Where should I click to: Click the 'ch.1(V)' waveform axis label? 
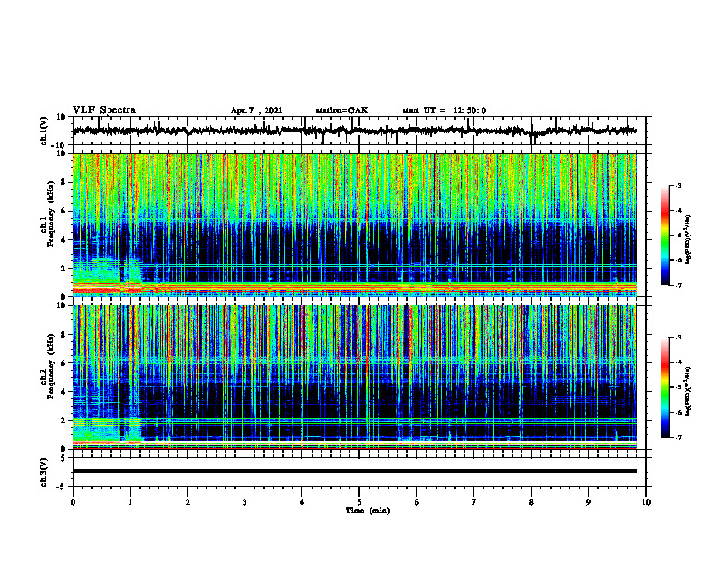(x=43, y=131)
